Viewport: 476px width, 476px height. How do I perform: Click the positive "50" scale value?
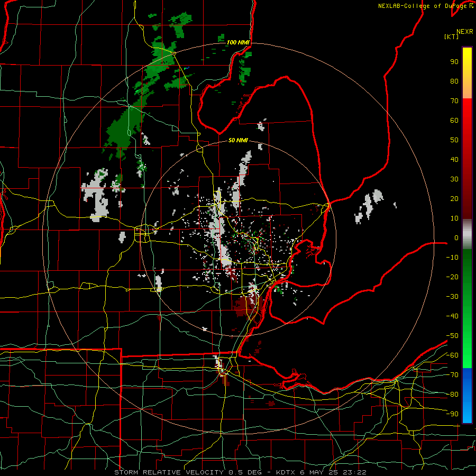pos(454,140)
